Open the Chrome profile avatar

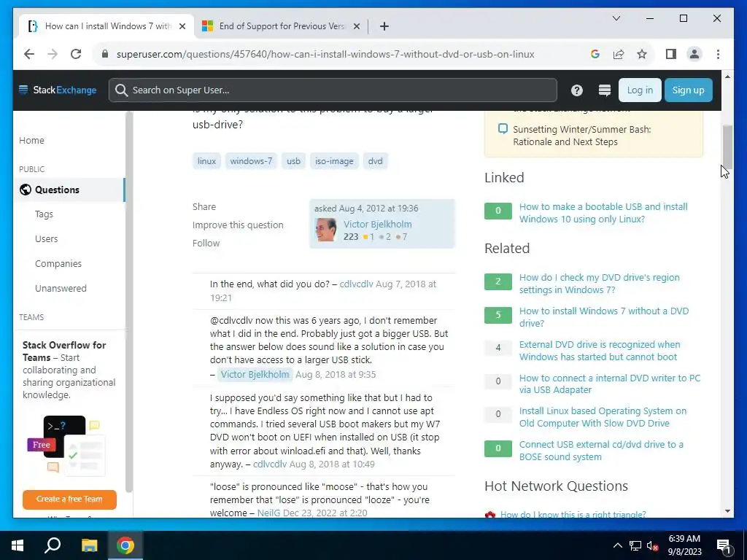pyautogui.click(x=694, y=54)
